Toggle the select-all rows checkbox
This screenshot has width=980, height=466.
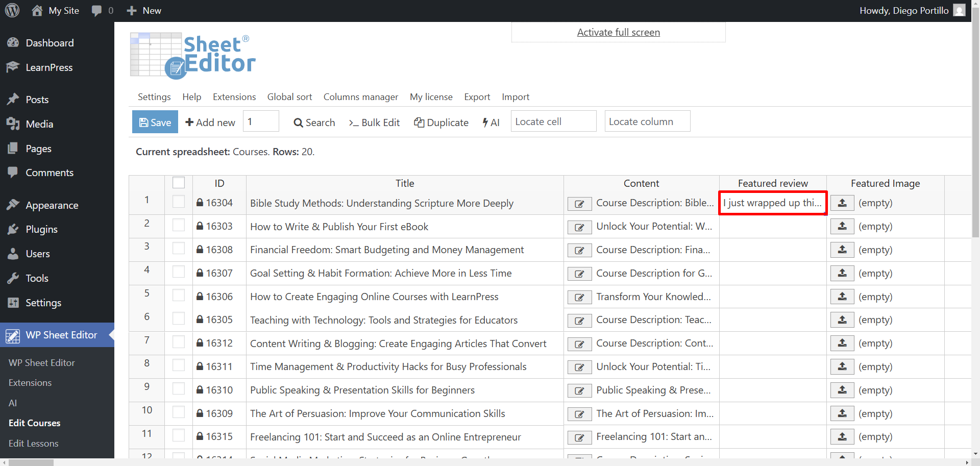click(179, 183)
